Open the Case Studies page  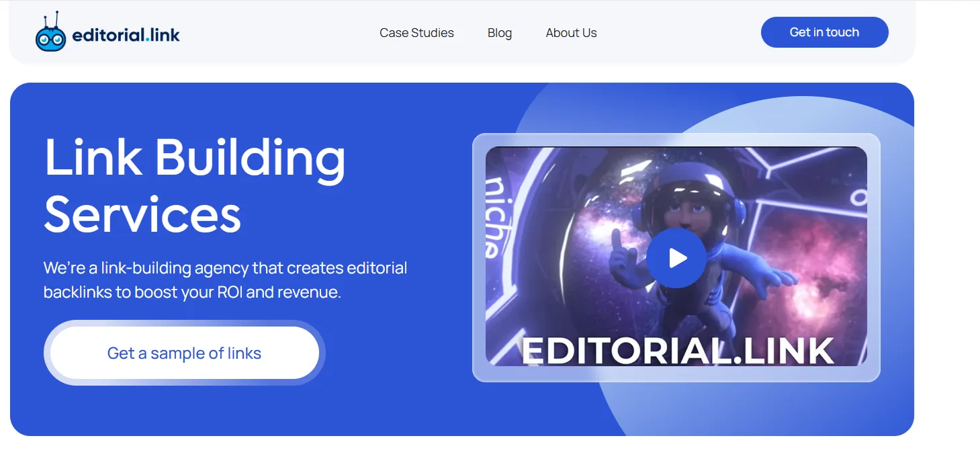416,33
